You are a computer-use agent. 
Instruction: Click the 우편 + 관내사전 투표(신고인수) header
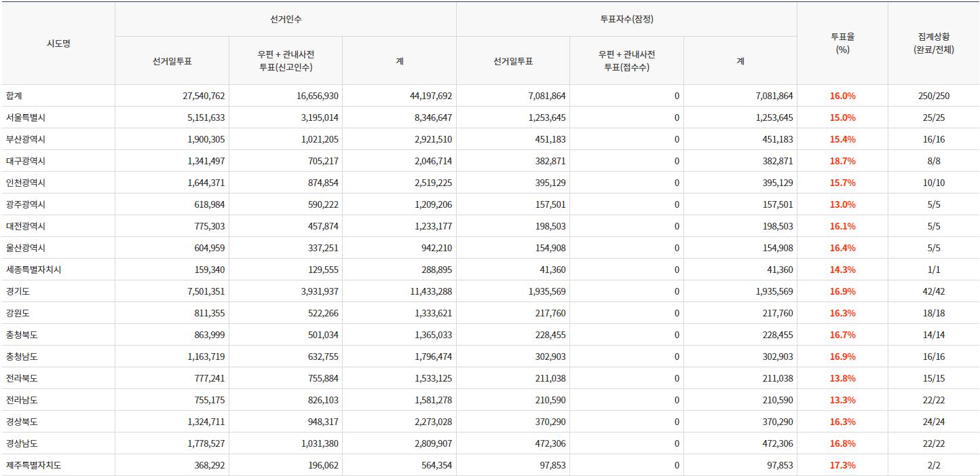(x=286, y=60)
